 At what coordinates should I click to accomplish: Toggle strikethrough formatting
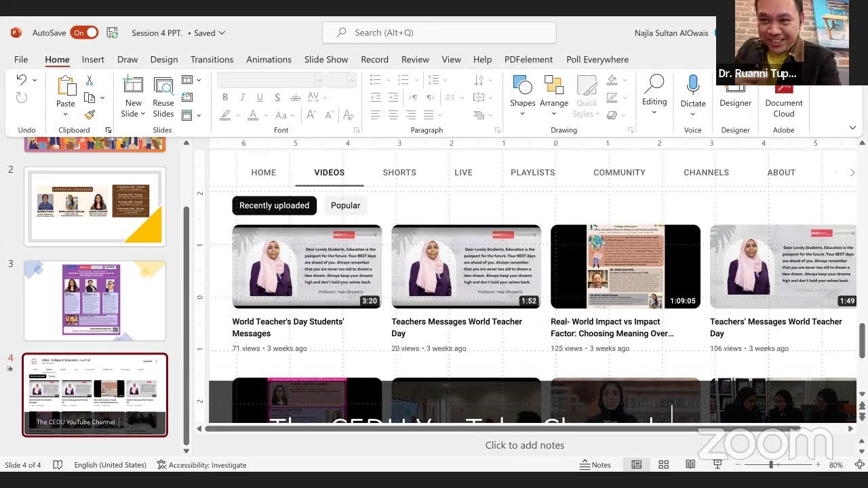click(295, 98)
